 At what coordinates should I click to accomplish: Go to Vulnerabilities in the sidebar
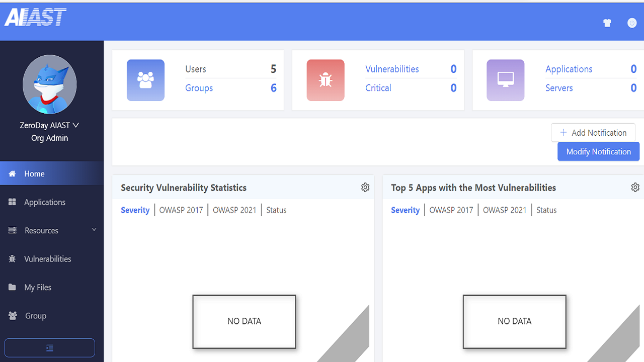tap(47, 259)
